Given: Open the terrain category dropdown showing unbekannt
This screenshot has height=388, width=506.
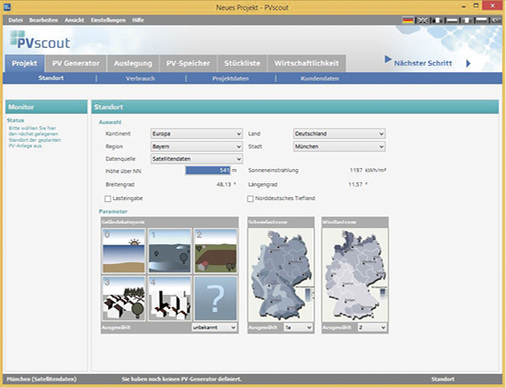Looking at the screenshot, I should pos(214,327).
